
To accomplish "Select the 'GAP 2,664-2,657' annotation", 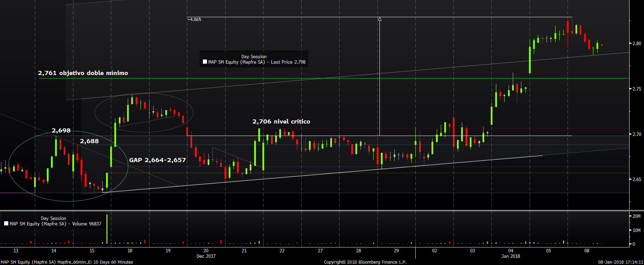I will pos(157,160).
